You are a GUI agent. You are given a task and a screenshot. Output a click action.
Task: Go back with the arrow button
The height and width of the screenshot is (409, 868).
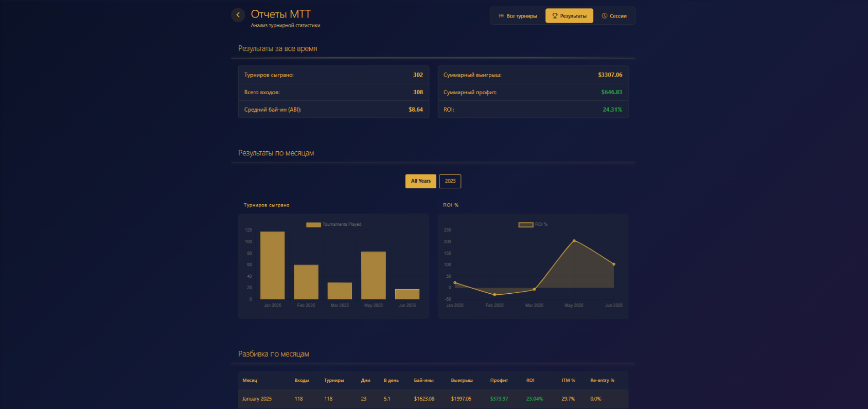point(238,15)
